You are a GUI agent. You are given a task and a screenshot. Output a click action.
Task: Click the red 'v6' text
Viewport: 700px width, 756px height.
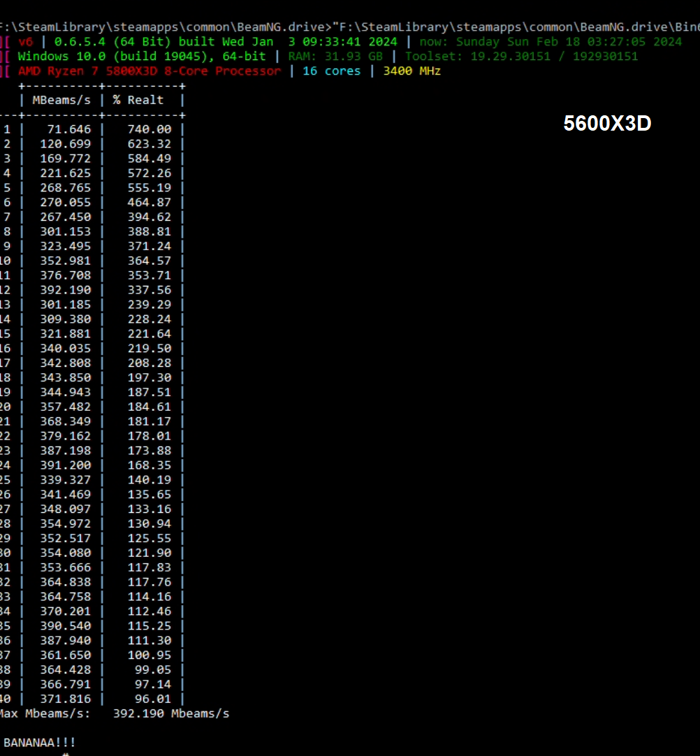click(x=25, y=42)
